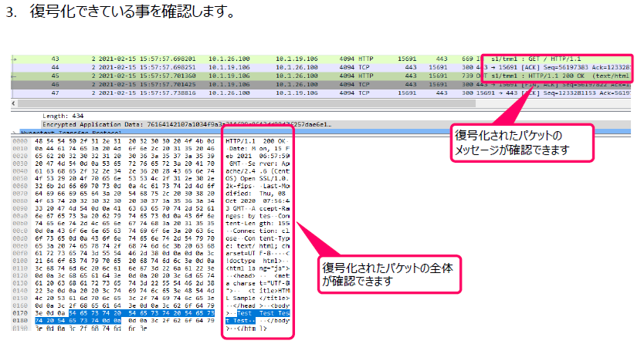Screen dimensions: 644x344
Task: Click hex offset 0100 in bytes pane
Action: click(19, 261)
